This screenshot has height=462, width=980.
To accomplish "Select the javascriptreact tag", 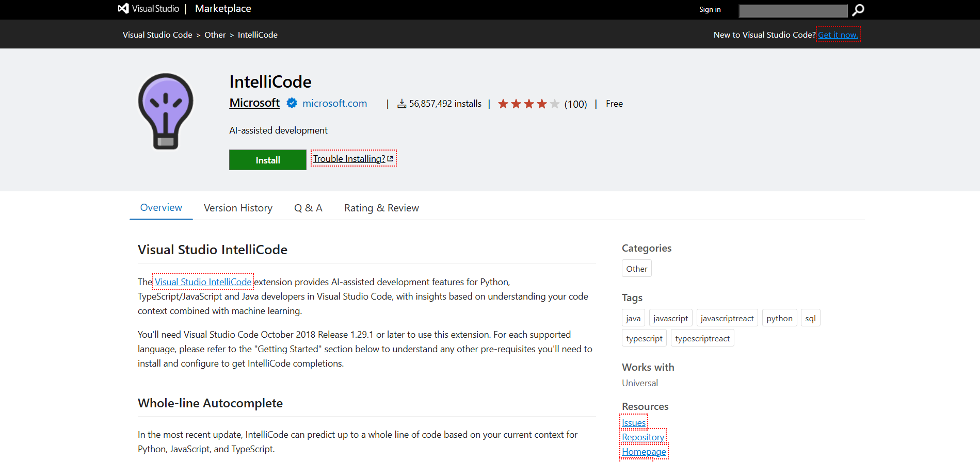I will 727,318.
